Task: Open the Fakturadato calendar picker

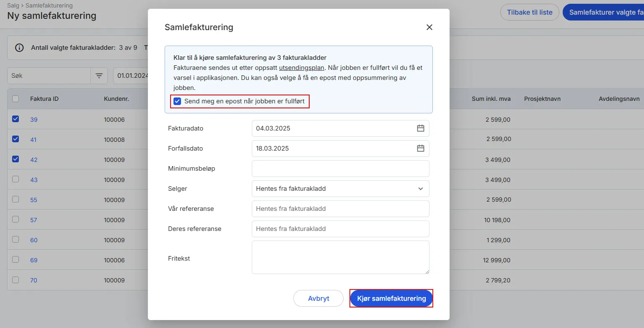Action: 421,128
